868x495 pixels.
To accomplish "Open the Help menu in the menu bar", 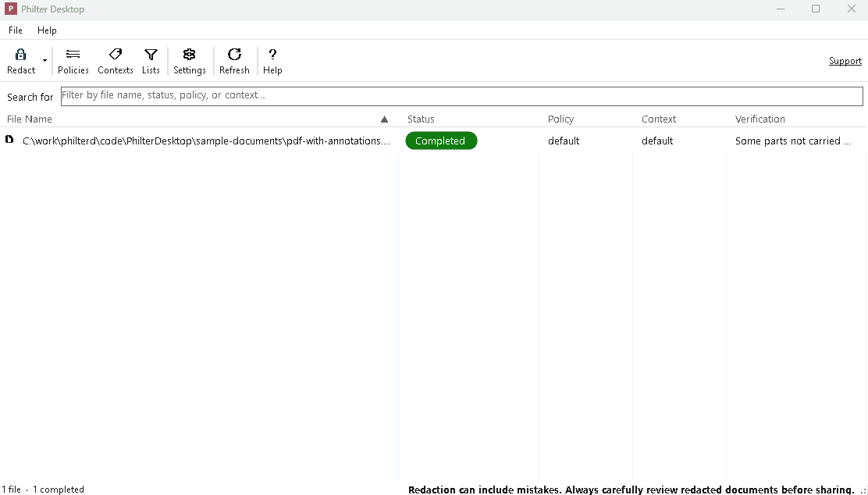I will [x=47, y=30].
